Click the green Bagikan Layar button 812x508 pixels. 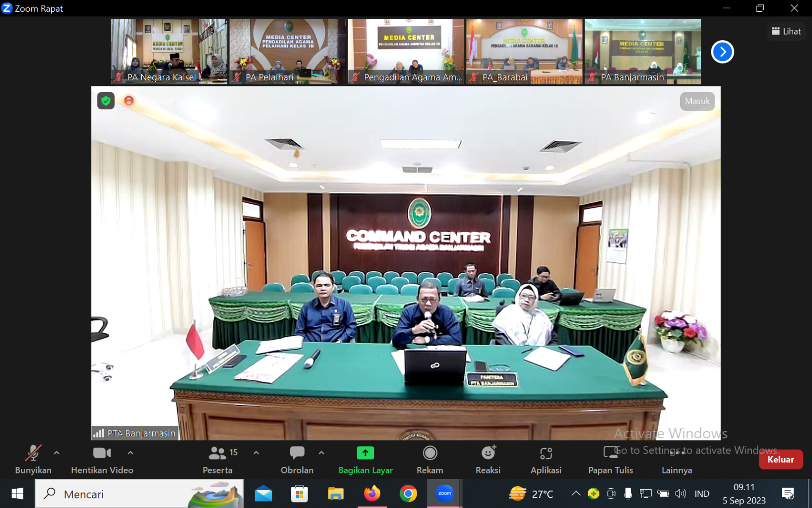click(365, 453)
